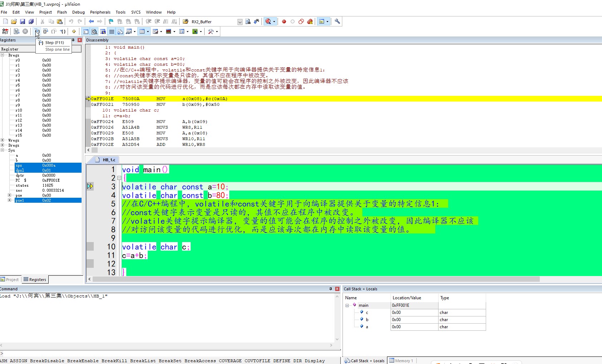
Task: Click the Step Over icon
Action: 45,31
